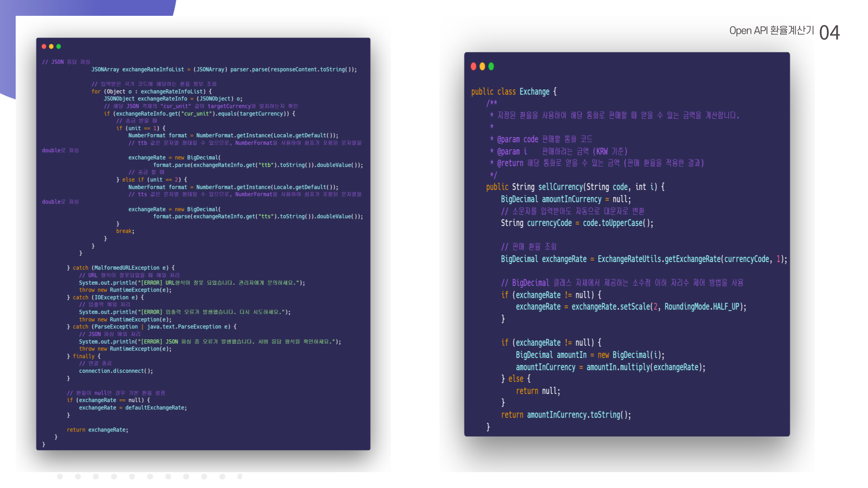Click the connection.disconnect() line
The width and height of the screenshot is (868, 488).
116,371
